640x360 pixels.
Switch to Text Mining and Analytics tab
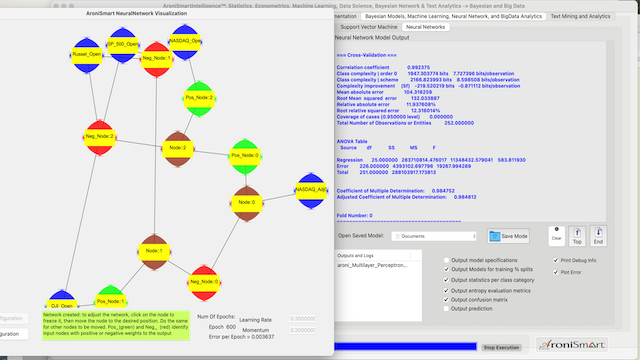tap(580, 16)
